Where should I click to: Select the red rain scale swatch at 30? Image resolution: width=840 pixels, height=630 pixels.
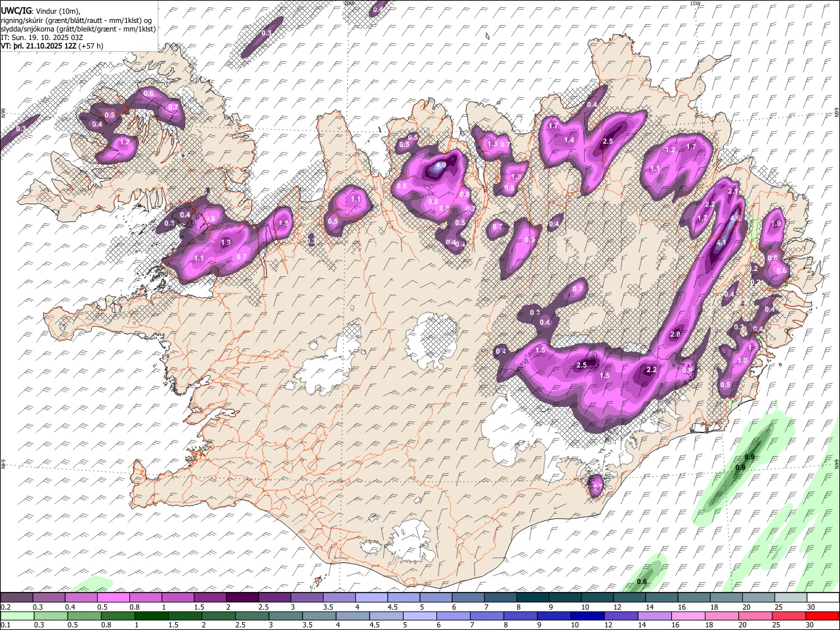coord(822,616)
